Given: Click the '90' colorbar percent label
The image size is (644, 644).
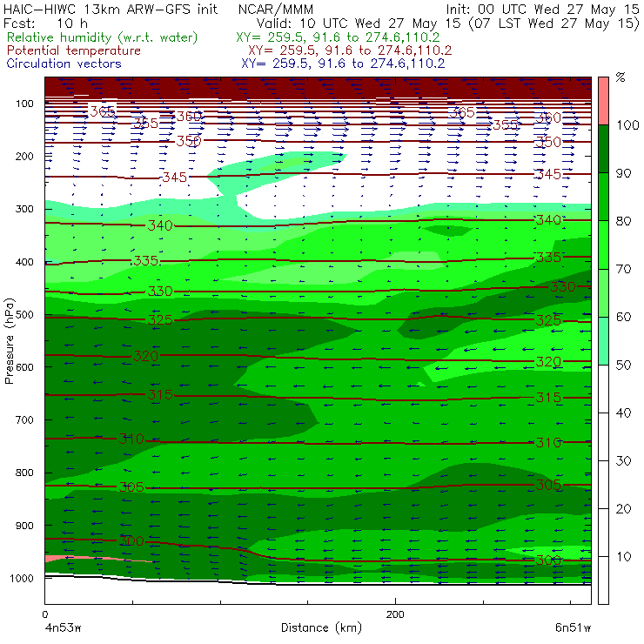Looking at the screenshot, I should 623,173.
